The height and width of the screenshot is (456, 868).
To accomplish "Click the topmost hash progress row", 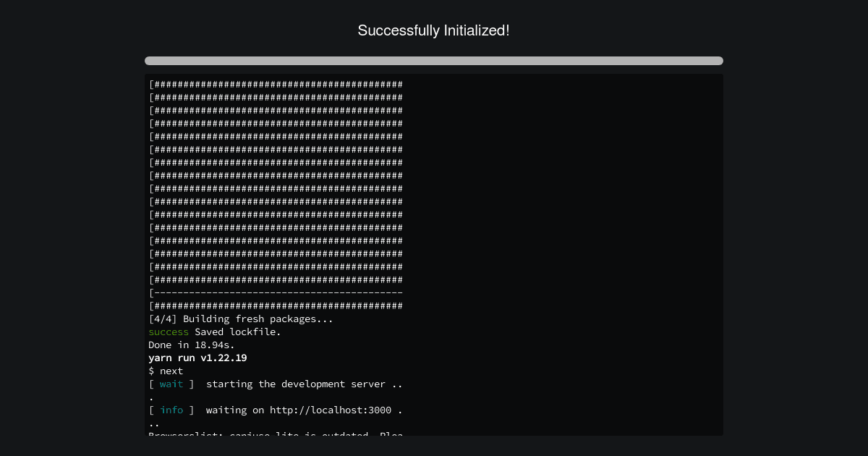I will coord(276,85).
